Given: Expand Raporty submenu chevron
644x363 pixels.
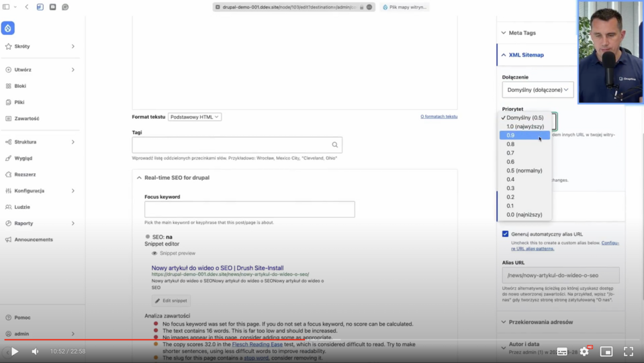Looking at the screenshot, I should 73,223.
